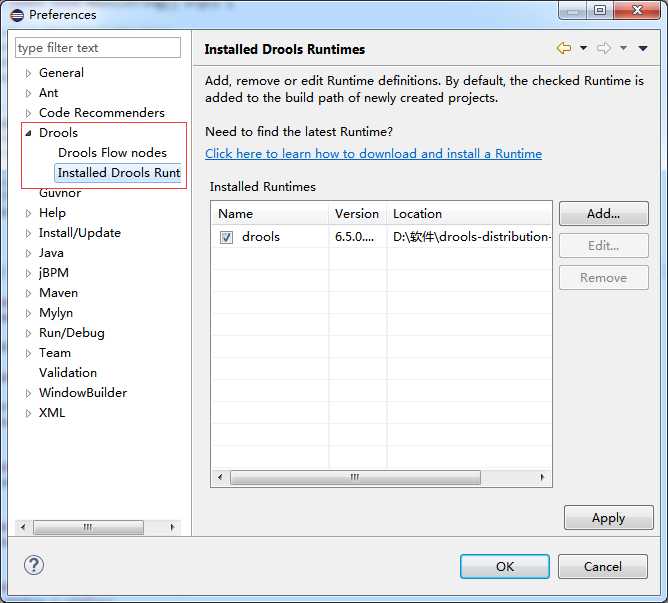Open the download and install Runtime link
This screenshot has height=603, width=668.
tap(374, 153)
